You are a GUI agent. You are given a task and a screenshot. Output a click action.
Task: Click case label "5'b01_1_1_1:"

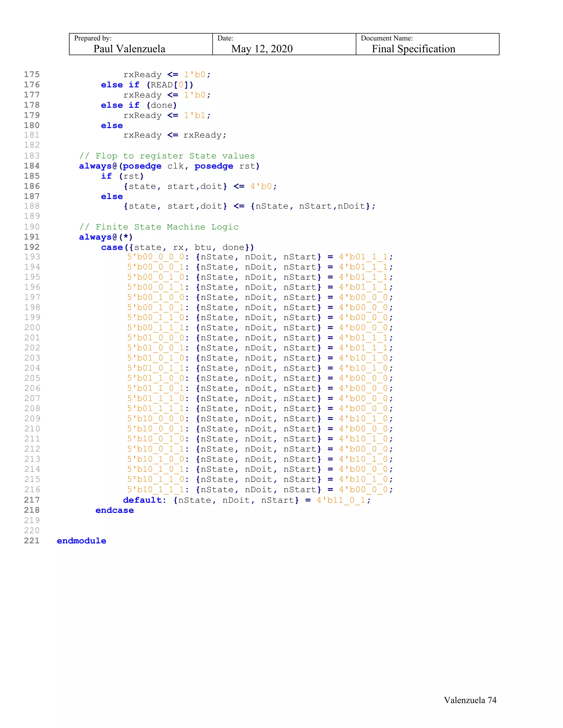click(x=158, y=409)
